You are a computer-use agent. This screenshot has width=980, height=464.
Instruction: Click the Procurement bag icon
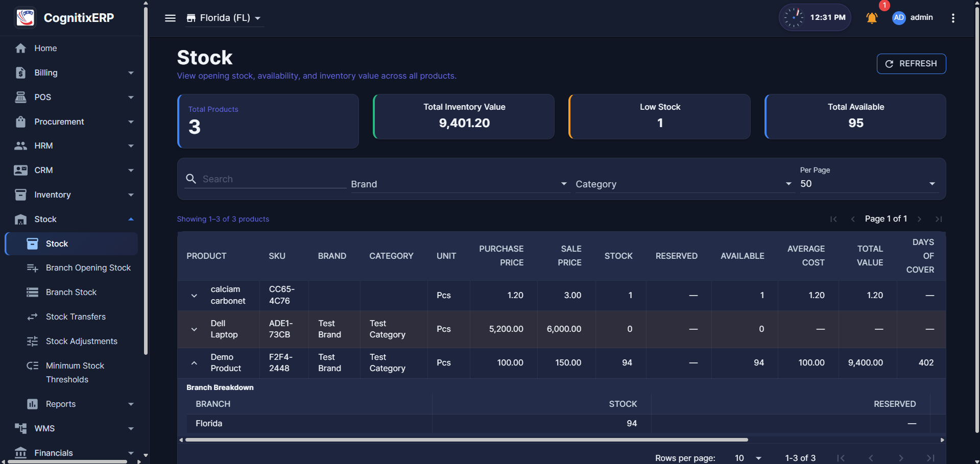point(20,121)
